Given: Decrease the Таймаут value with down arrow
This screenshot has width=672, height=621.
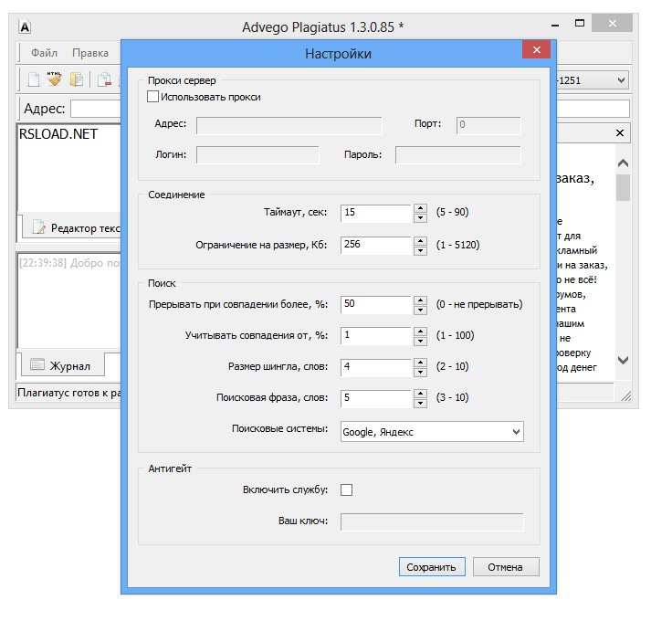Looking at the screenshot, I should coord(420,217).
